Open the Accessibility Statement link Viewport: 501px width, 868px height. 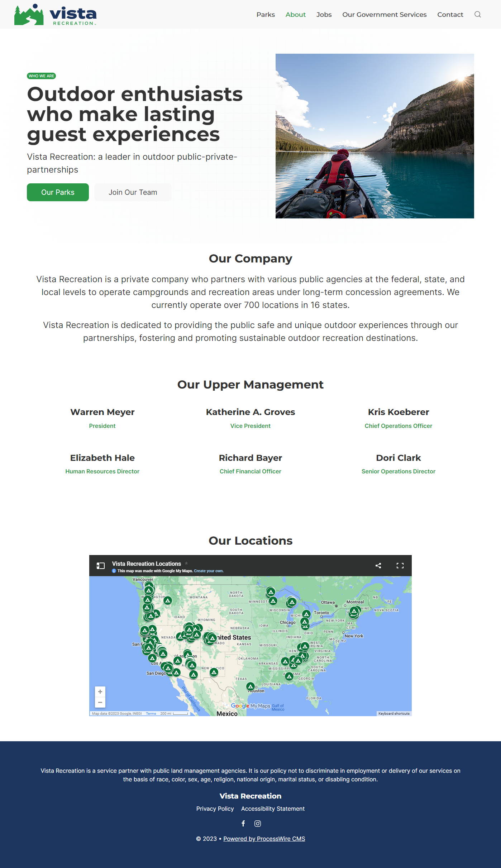[273, 809]
